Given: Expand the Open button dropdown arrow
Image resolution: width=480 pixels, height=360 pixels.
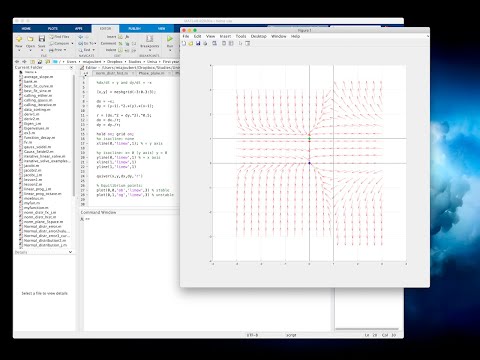Looking at the screenshot, I should pyautogui.click(x=30, y=51).
